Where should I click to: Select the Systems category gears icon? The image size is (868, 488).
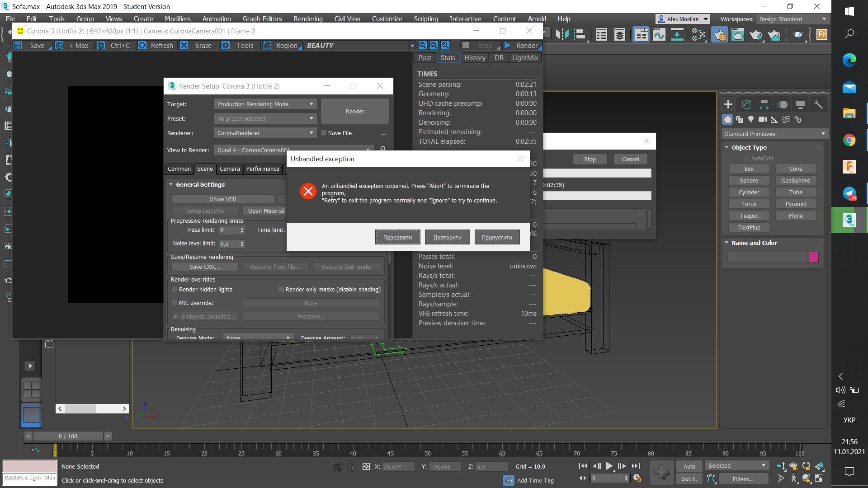click(798, 119)
